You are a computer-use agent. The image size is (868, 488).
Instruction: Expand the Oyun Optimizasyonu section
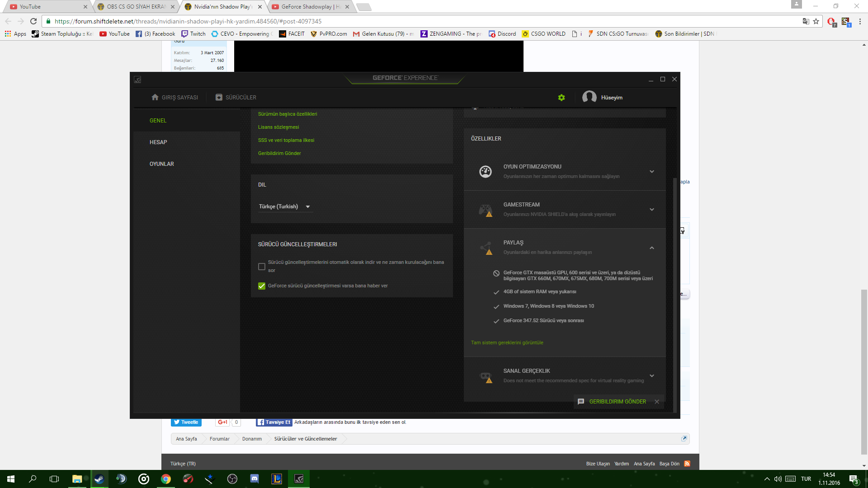[652, 171]
